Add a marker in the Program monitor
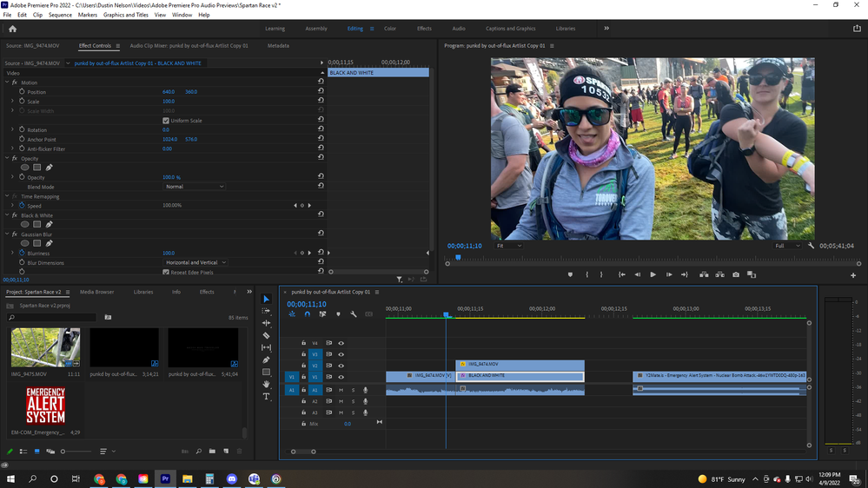 [570, 274]
